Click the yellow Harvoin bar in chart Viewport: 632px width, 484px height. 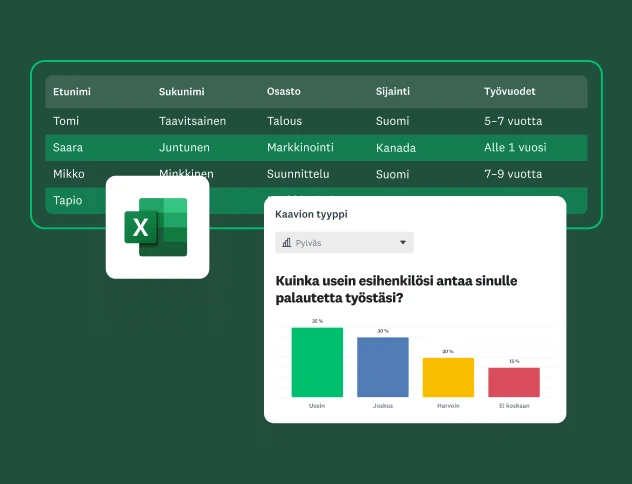[448, 377]
